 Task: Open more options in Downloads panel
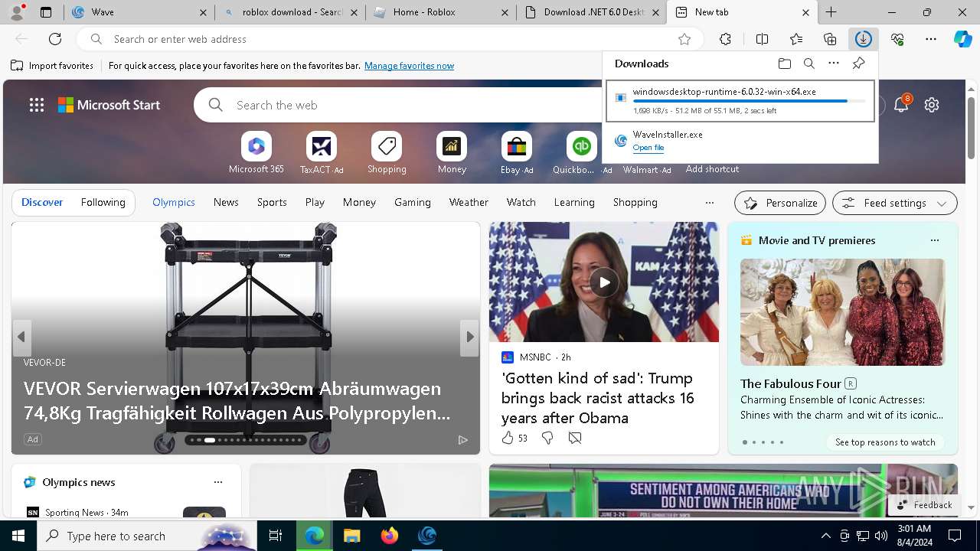834,64
